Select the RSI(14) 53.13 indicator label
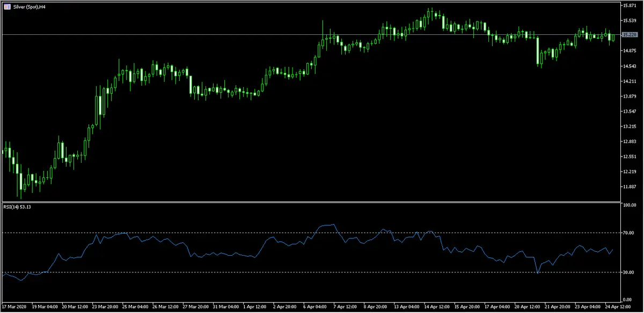This screenshot has width=644, height=313. point(19,207)
